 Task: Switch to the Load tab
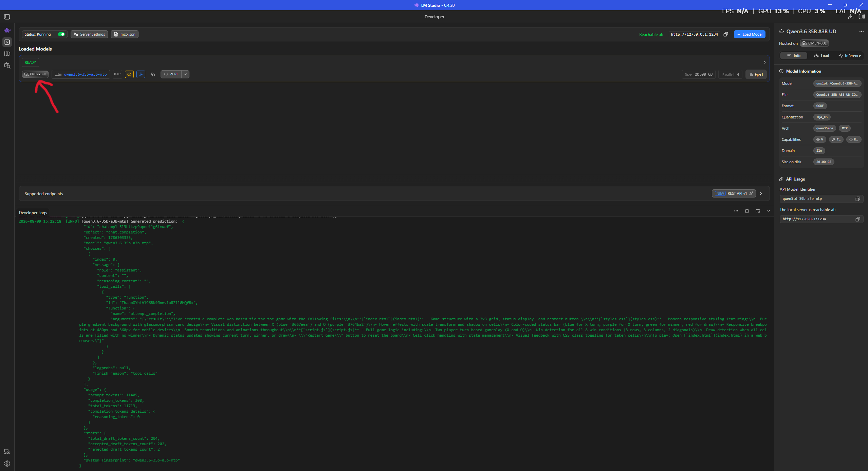click(821, 56)
